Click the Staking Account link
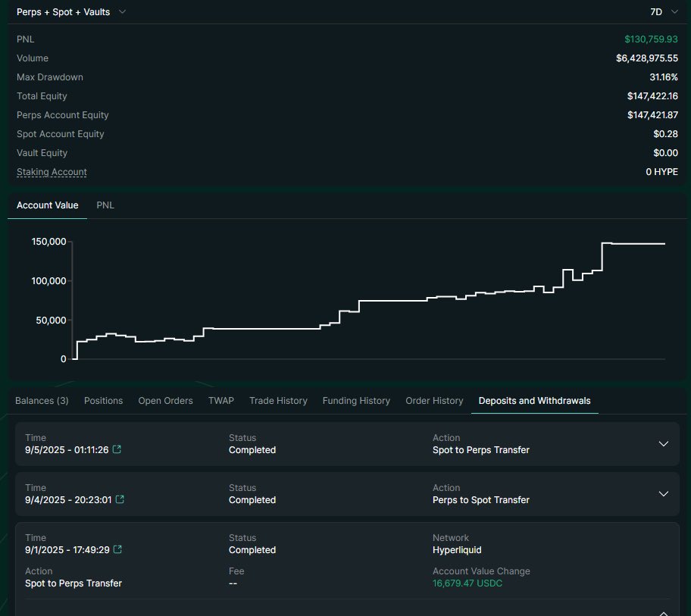Screen dimensions: 691x616 click(52, 172)
